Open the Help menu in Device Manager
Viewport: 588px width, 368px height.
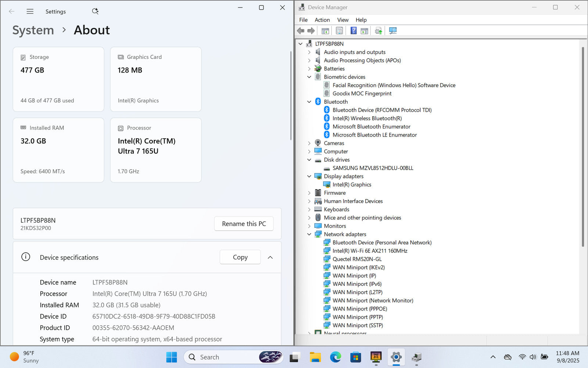coord(361,20)
